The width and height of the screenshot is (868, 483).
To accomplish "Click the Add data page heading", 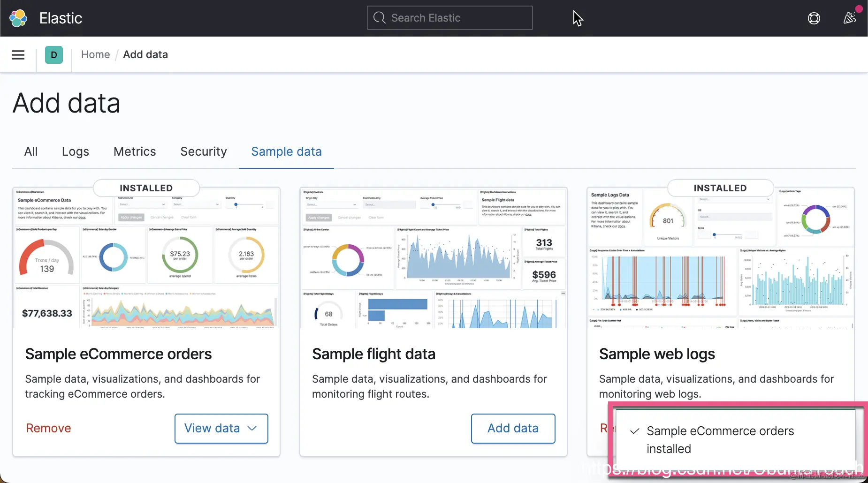I will click(x=67, y=103).
